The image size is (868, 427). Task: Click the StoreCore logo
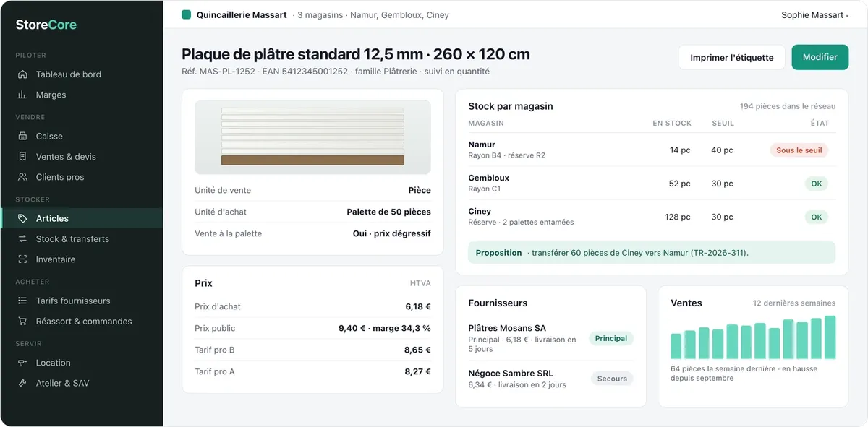46,25
